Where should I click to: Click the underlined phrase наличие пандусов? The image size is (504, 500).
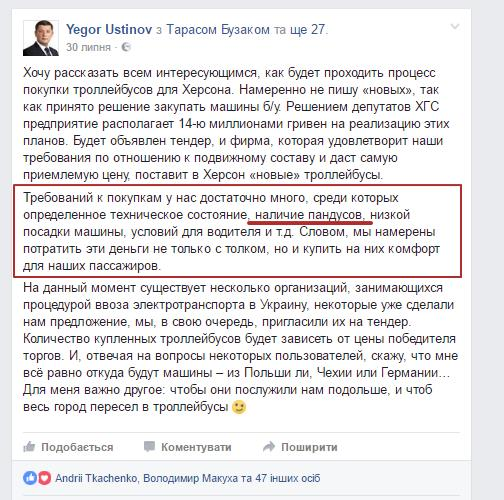coord(308,215)
